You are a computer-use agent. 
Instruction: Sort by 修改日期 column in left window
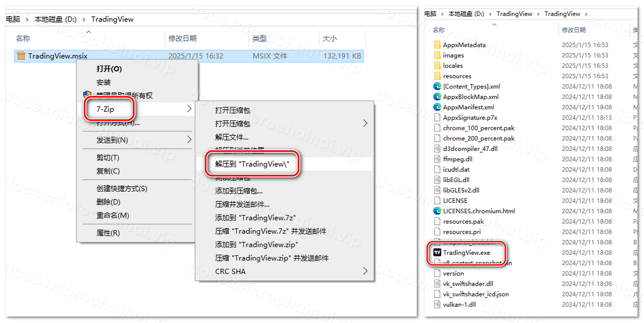pos(182,38)
